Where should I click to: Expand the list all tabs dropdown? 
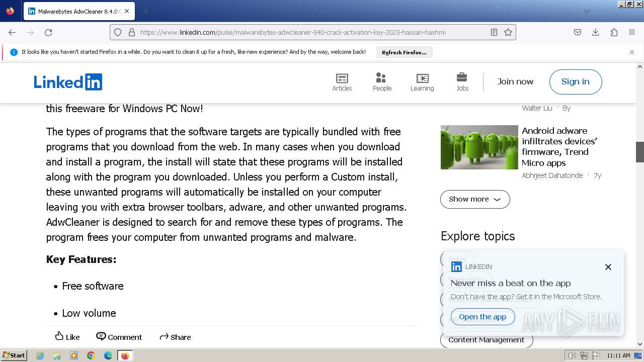click(587, 11)
